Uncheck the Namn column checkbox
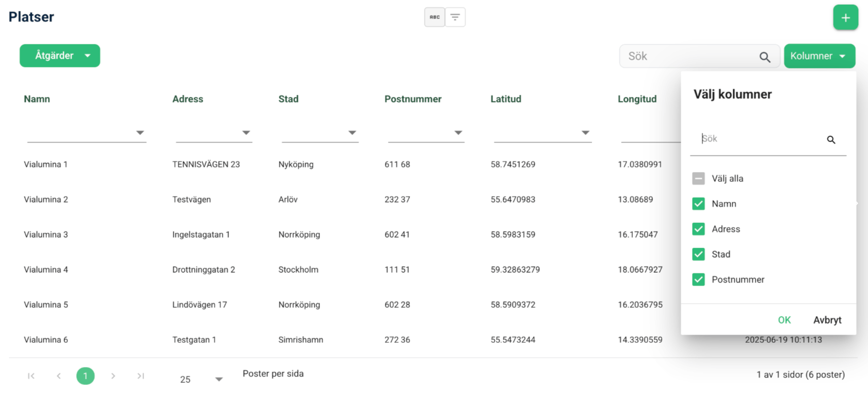868x407 pixels. click(x=698, y=204)
